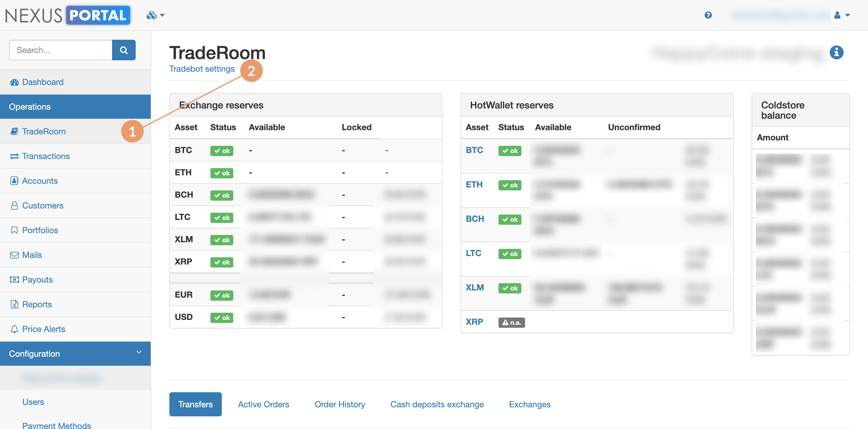
Task: Open the Order History tab
Action: (x=340, y=404)
